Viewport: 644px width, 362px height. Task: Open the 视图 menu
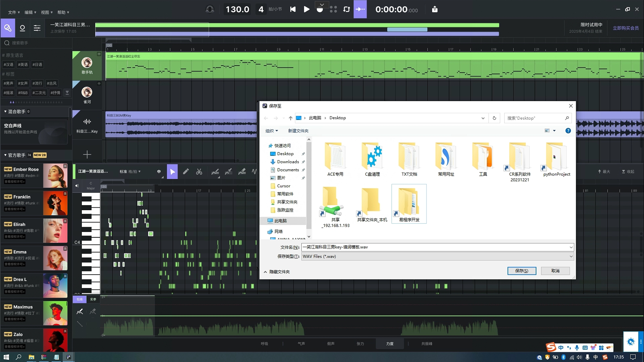(x=47, y=12)
